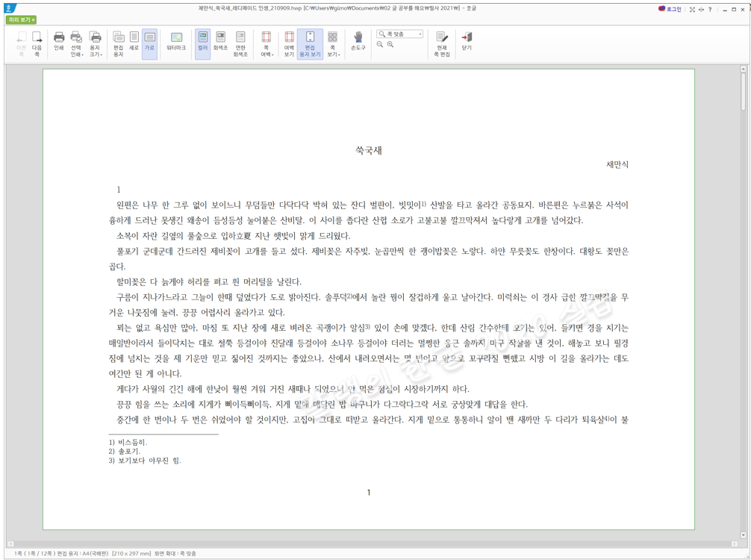The width and height of the screenshot is (751, 560).
Task: Select 회색조 grayscale preview mode
Action: click(220, 41)
